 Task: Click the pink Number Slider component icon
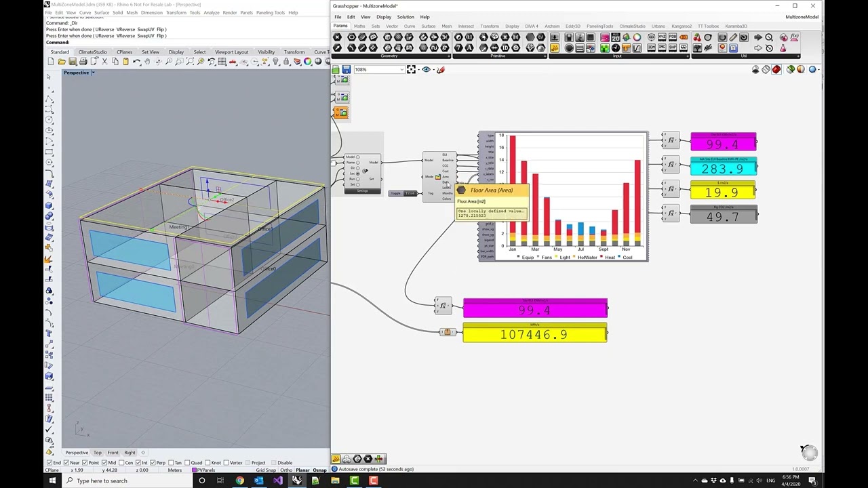[605, 37]
